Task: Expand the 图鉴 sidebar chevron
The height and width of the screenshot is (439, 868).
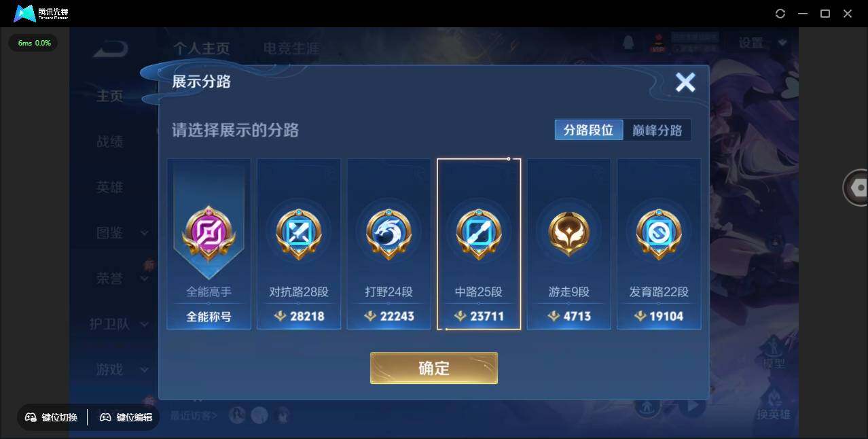Action: click(144, 233)
